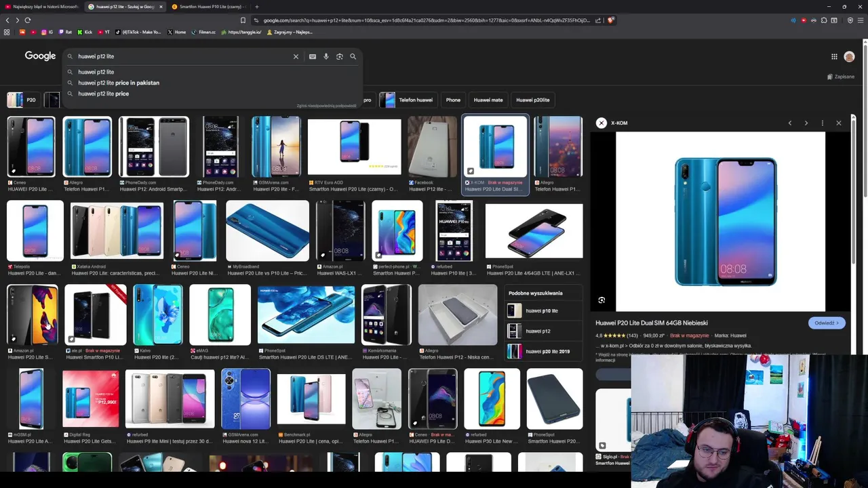Image resolution: width=868 pixels, height=488 pixels.
Task: Filter by Phone chip
Action: click(453, 100)
